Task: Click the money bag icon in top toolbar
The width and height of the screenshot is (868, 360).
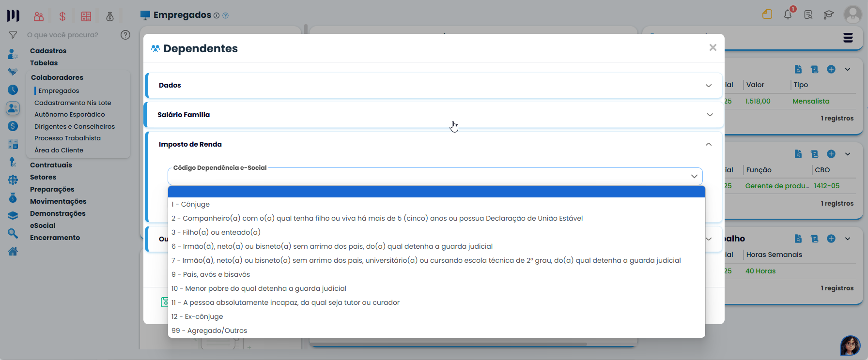Action: 110,16
